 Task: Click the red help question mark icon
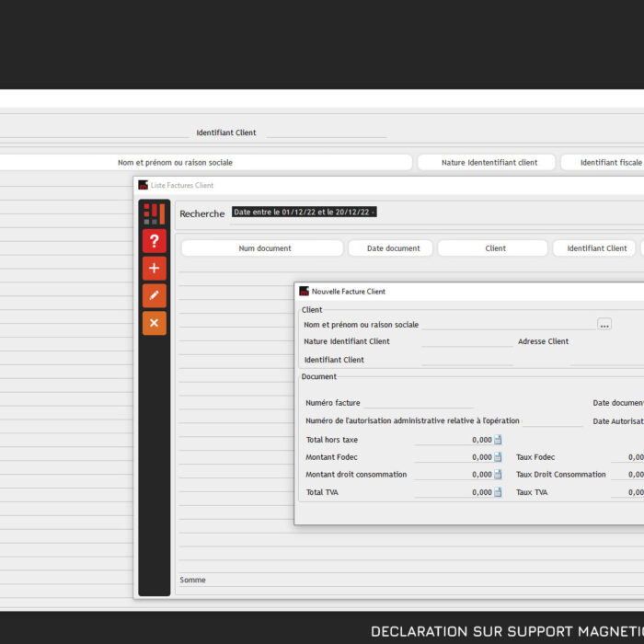point(154,242)
